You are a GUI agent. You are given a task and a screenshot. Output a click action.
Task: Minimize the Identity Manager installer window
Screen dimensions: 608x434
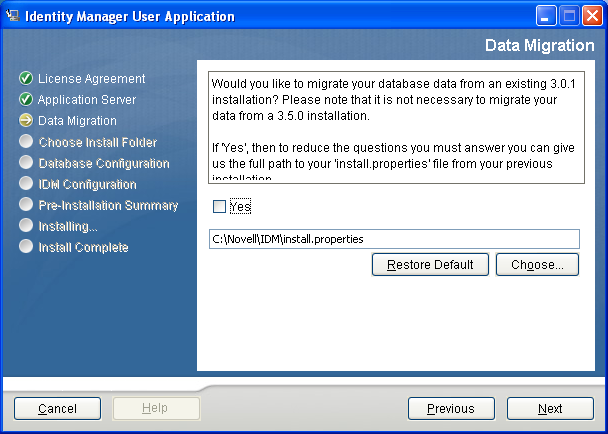point(545,16)
